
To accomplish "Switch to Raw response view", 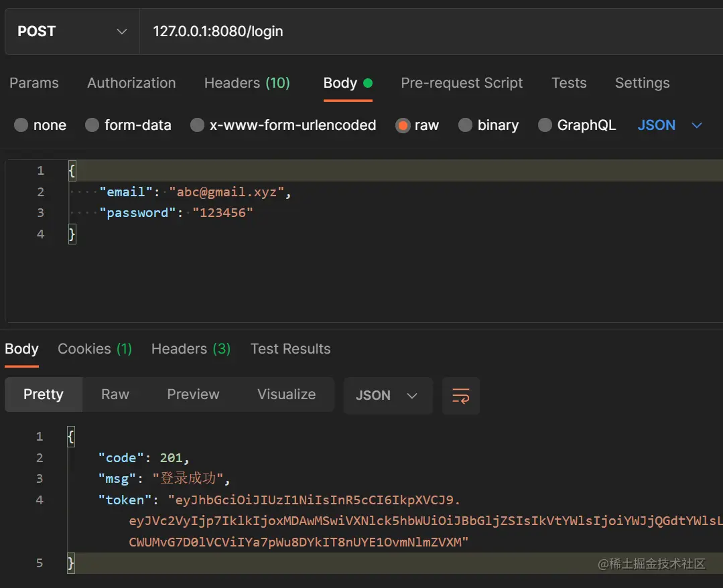I will pos(115,394).
